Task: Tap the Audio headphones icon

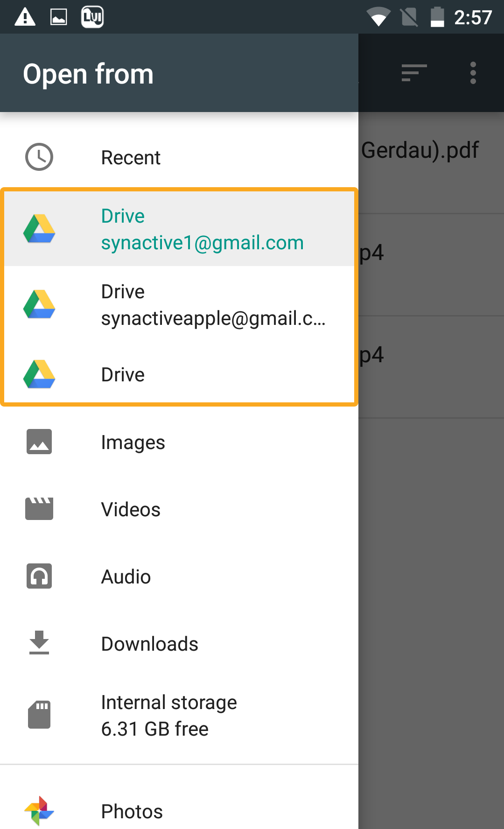Action: tap(39, 576)
